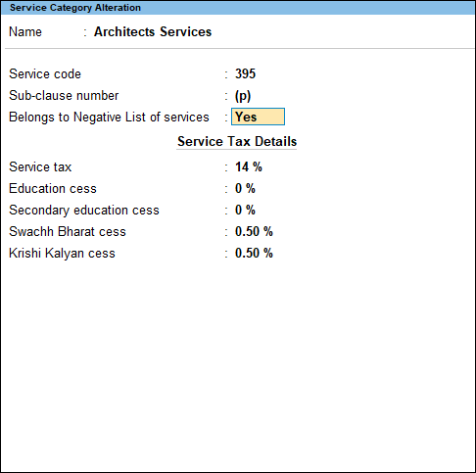476x473 pixels.
Task: Click the Service Category Alteration title
Action: click(x=75, y=8)
